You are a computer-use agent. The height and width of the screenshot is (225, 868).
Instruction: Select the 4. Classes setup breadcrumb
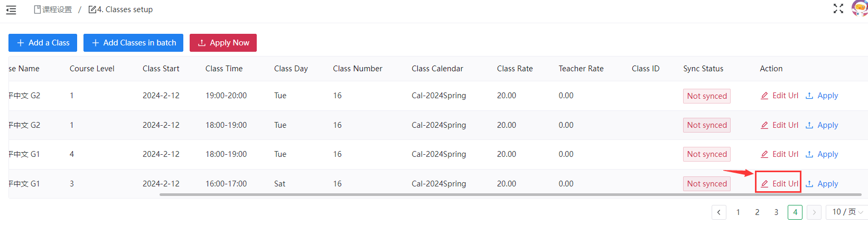click(x=121, y=10)
